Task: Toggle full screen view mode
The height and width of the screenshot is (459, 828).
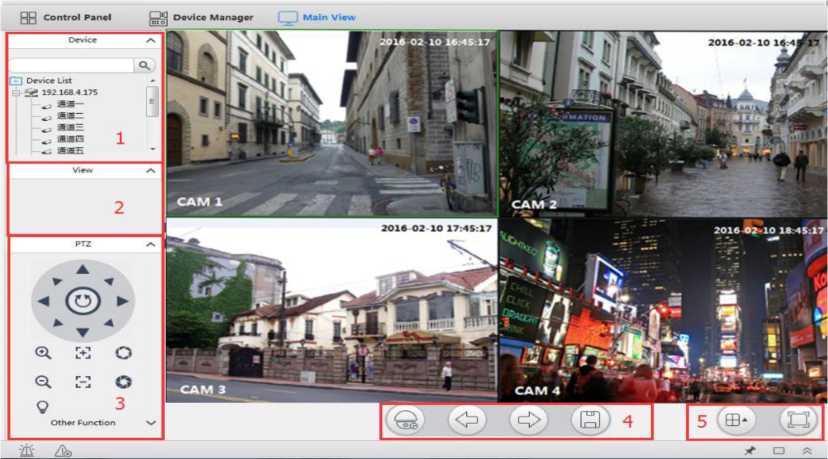Action: [796, 421]
